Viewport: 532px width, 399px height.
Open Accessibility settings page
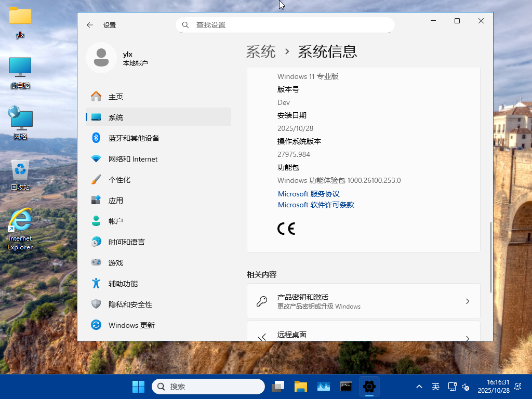pos(123,284)
